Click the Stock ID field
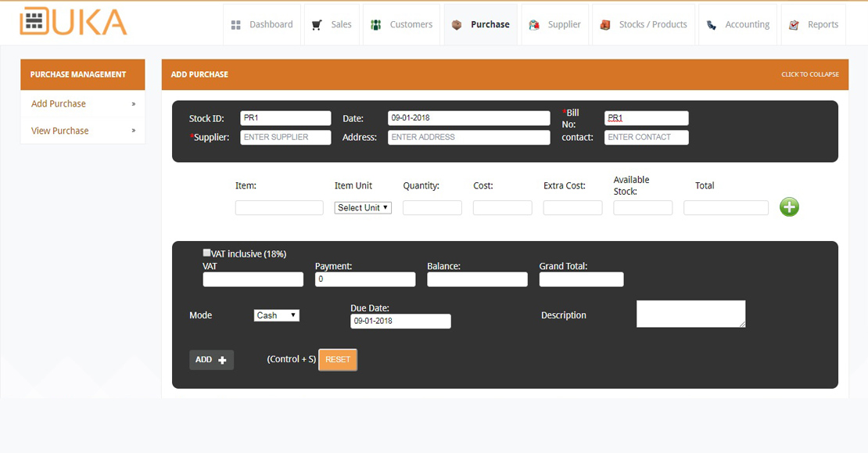868x453 pixels. tap(285, 118)
